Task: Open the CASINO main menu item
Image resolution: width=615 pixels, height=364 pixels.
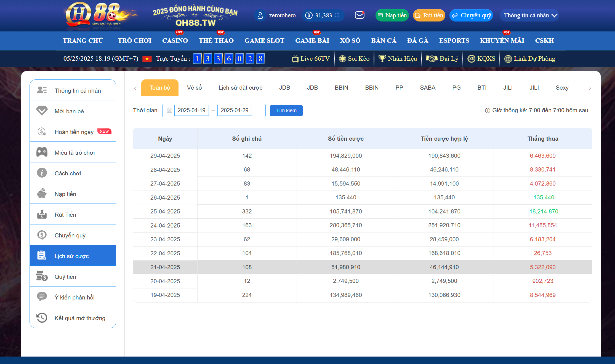Action: point(175,41)
